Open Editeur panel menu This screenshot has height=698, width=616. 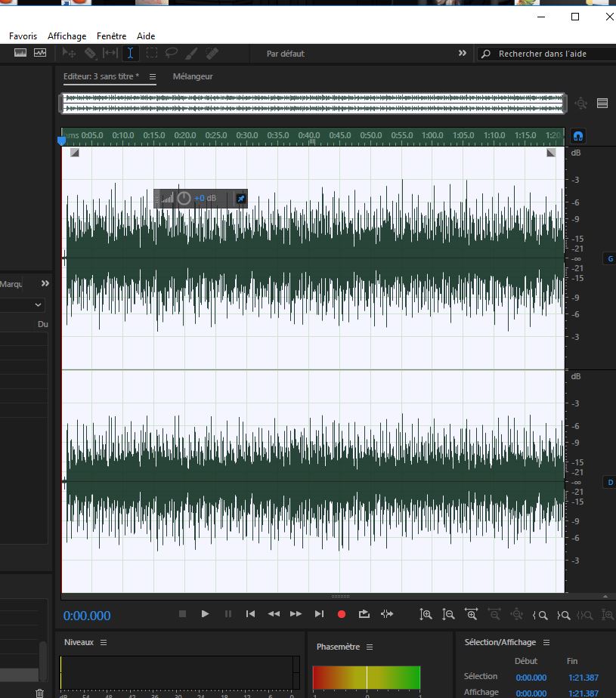pos(152,77)
